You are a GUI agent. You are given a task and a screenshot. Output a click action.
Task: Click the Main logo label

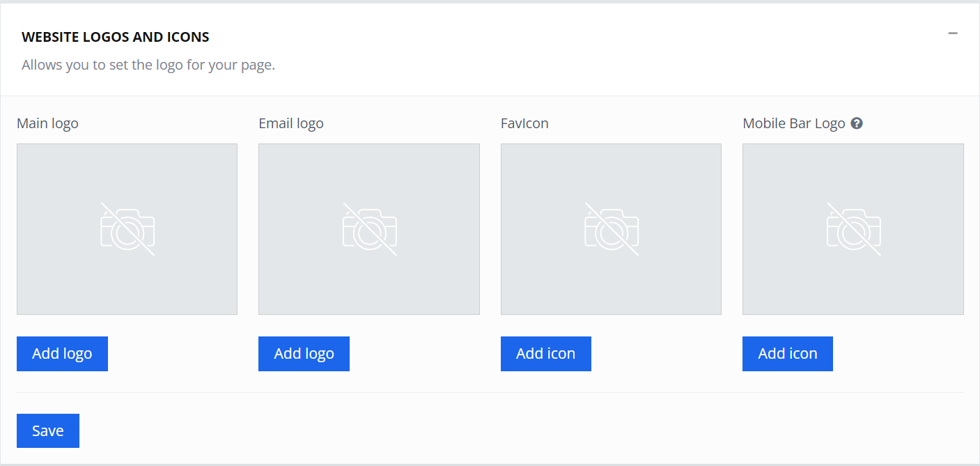[47, 123]
